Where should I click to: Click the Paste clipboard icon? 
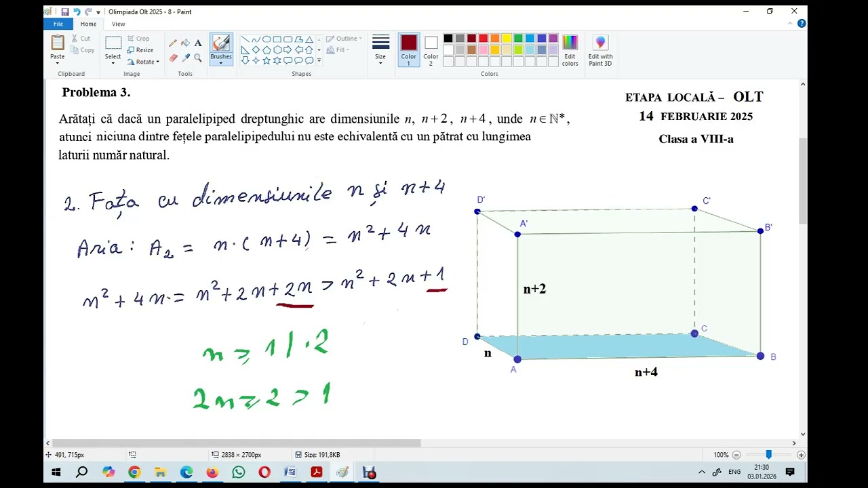[58, 42]
